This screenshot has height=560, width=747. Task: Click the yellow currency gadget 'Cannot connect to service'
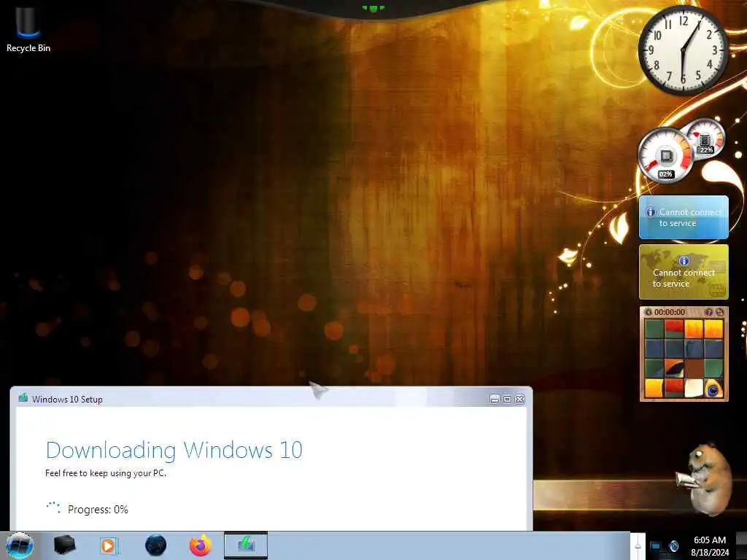(x=684, y=272)
